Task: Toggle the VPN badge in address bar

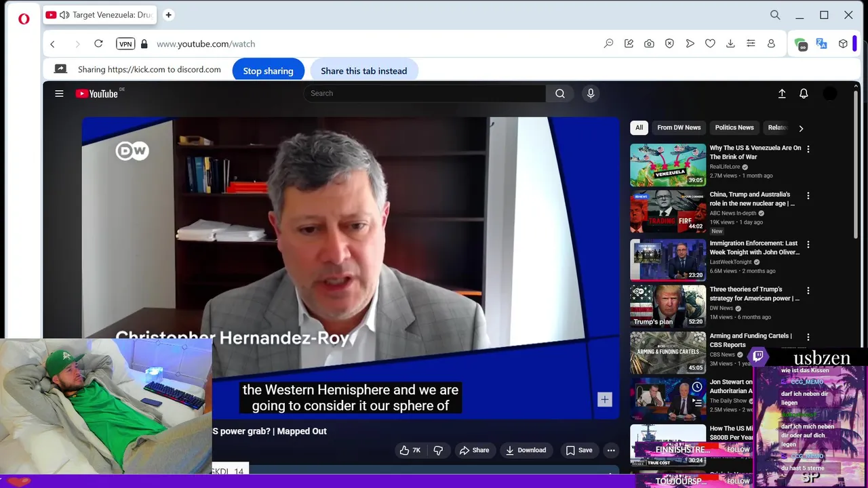Action: click(x=125, y=44)
